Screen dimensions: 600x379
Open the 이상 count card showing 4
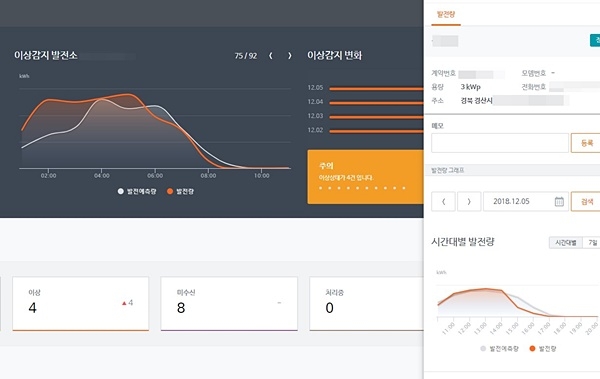81,304
